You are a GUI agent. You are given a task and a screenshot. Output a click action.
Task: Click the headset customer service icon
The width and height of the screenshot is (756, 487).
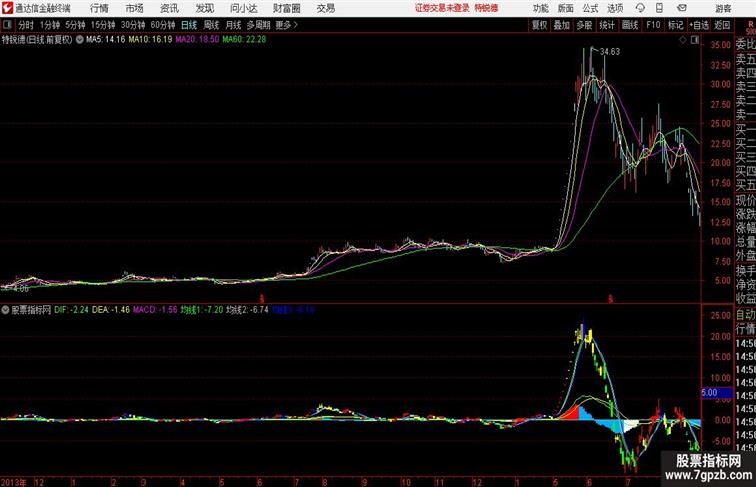[x=640, y=8]
